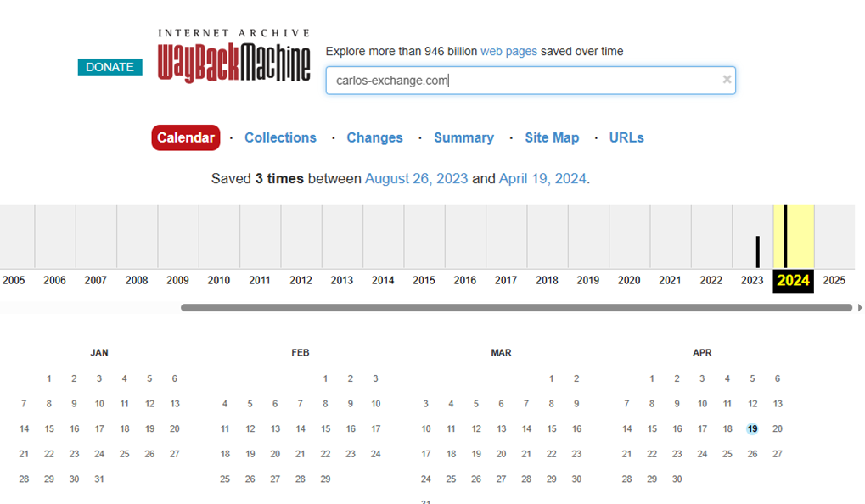This screenshot has width=865, height=504.
Task: Open the April 19, 2024 capture link
Action: tap(542, 179)
